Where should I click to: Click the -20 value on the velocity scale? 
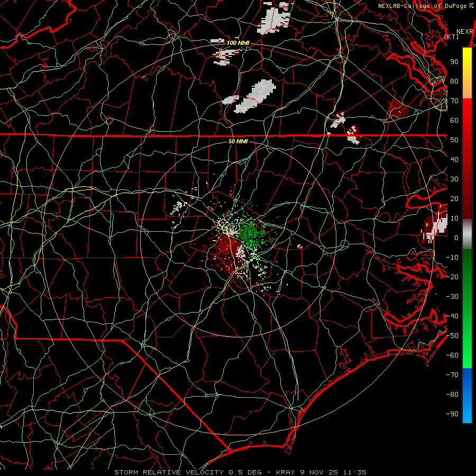coord(452,277)
